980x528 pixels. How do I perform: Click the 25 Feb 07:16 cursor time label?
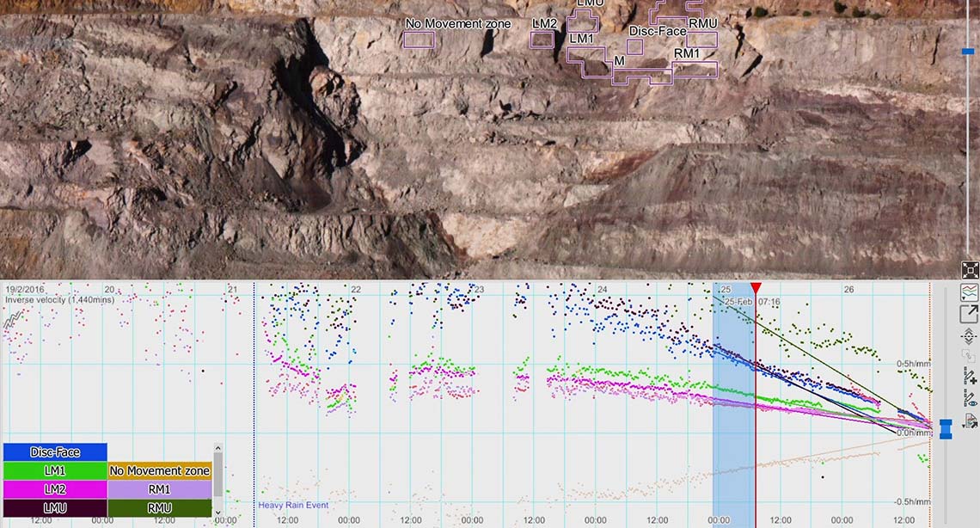tap(752, 302)
